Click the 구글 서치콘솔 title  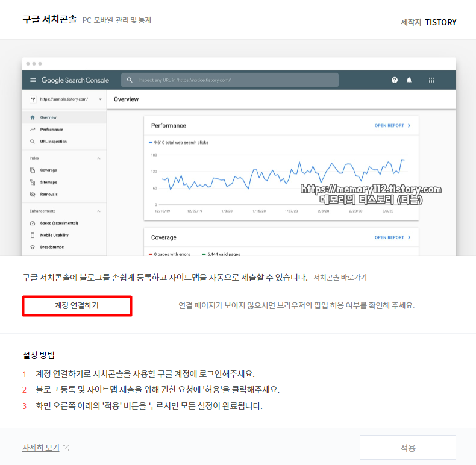(49, 19)
